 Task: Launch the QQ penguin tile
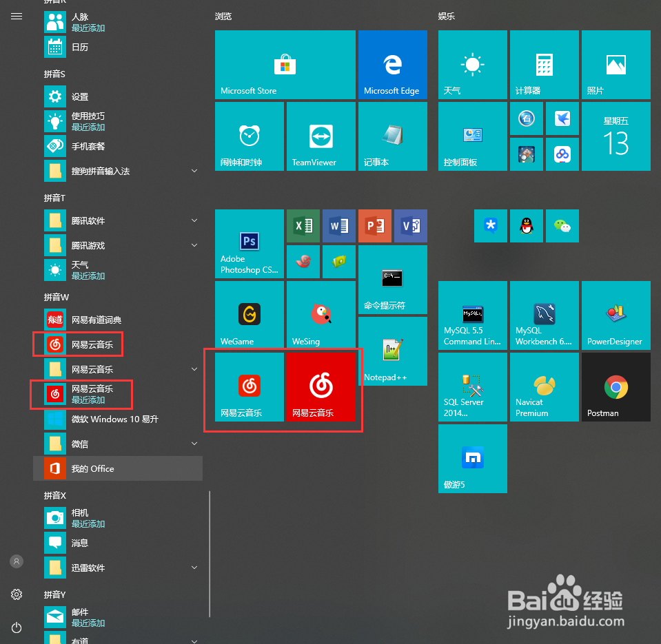[x=527, y=226]
